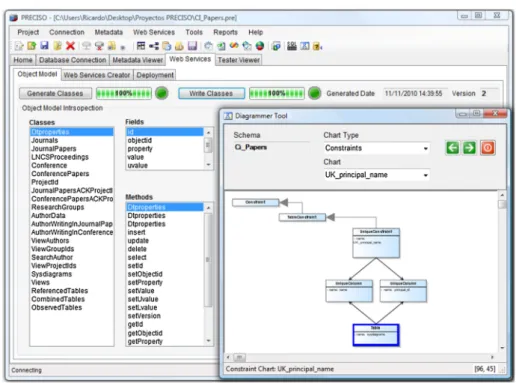Open the Chart Type Constraints dropdown
516x383 pixels.
coord(426,148)
